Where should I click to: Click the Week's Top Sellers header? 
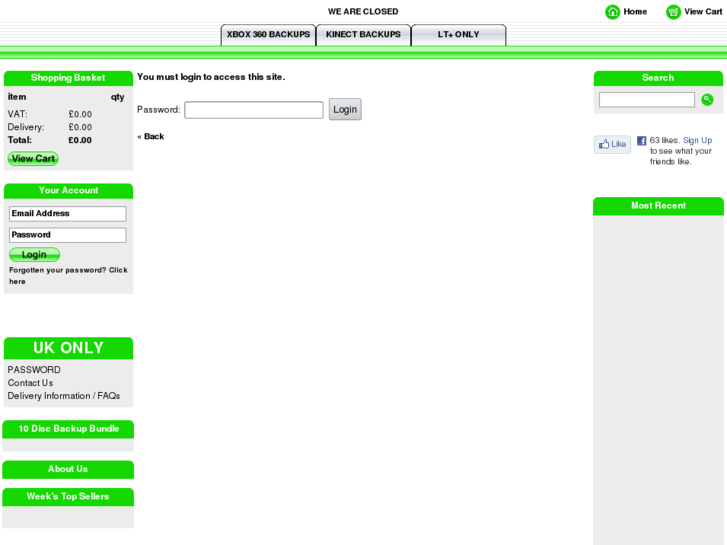click(x=68, y=497)
